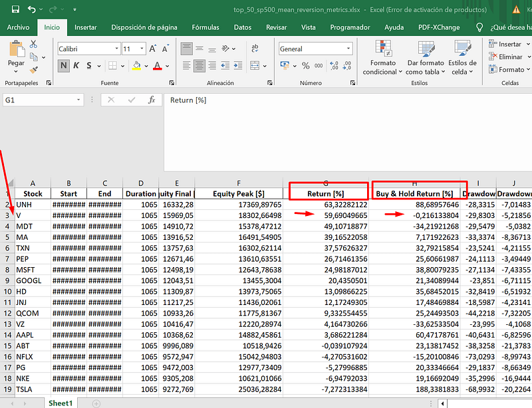Open the Número dialog launcher
This screenshot has width=532, height=408.
point(353,83)
